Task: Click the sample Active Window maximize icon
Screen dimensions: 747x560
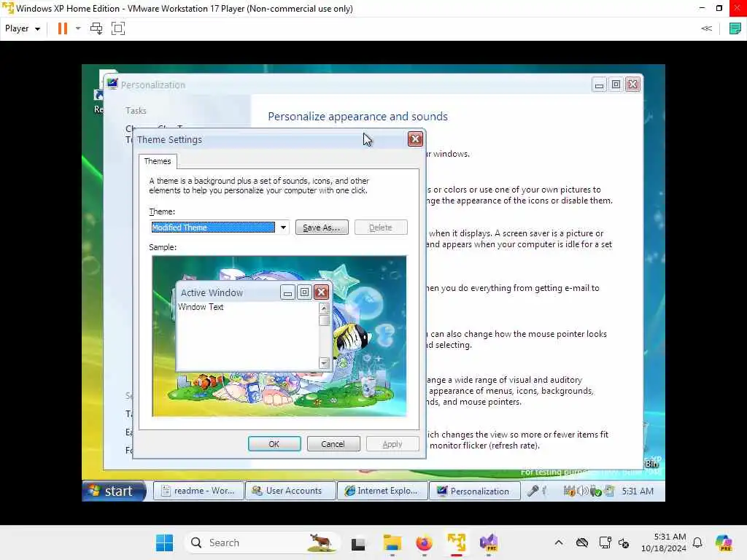Action: point(304,292)
